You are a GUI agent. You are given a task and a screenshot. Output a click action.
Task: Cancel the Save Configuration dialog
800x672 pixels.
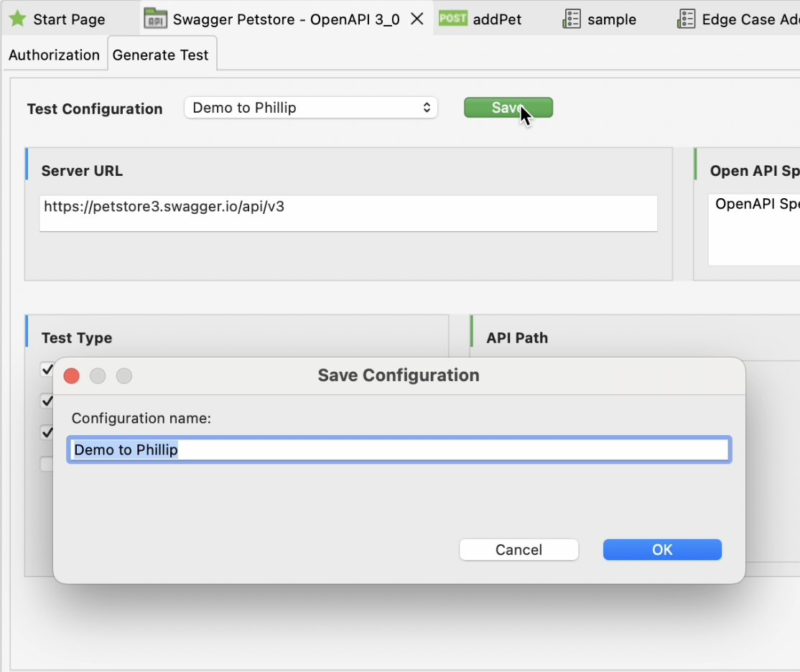coord(518,549)
